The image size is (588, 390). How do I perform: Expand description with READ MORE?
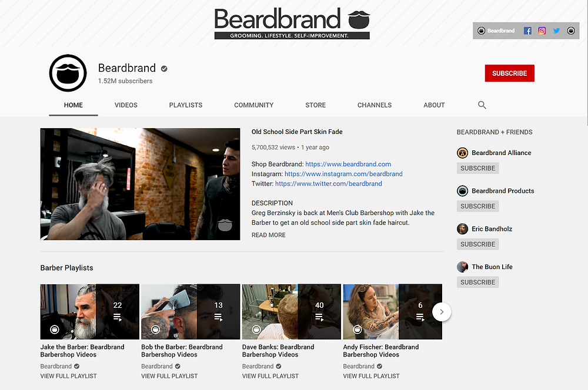(x=269, y=235)
